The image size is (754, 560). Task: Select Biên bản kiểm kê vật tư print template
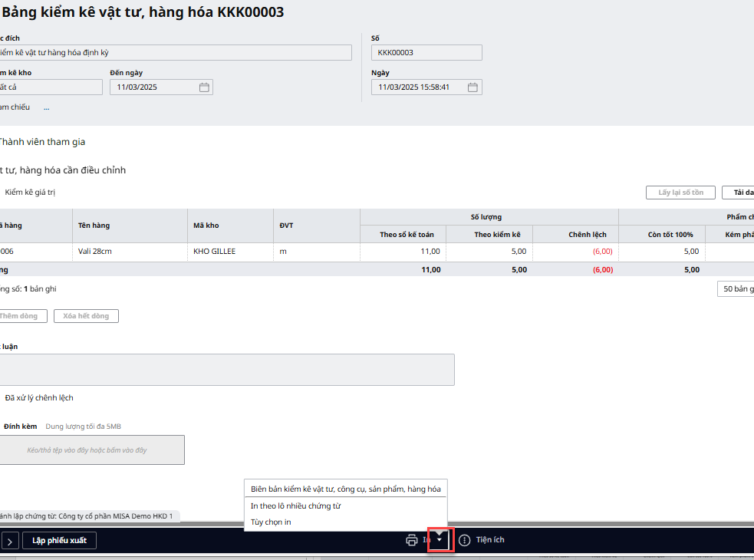345,489
